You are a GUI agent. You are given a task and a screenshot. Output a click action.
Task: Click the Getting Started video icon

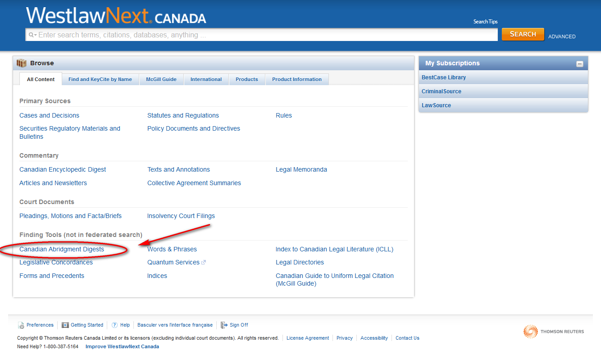click(65, 325)
